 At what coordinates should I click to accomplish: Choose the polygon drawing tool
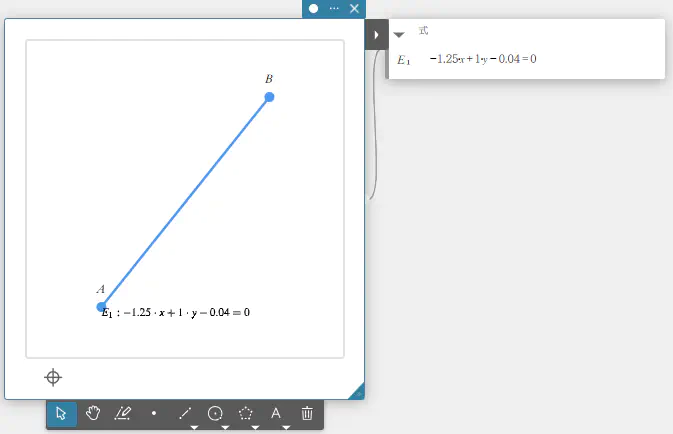click(x=246, y=412)
